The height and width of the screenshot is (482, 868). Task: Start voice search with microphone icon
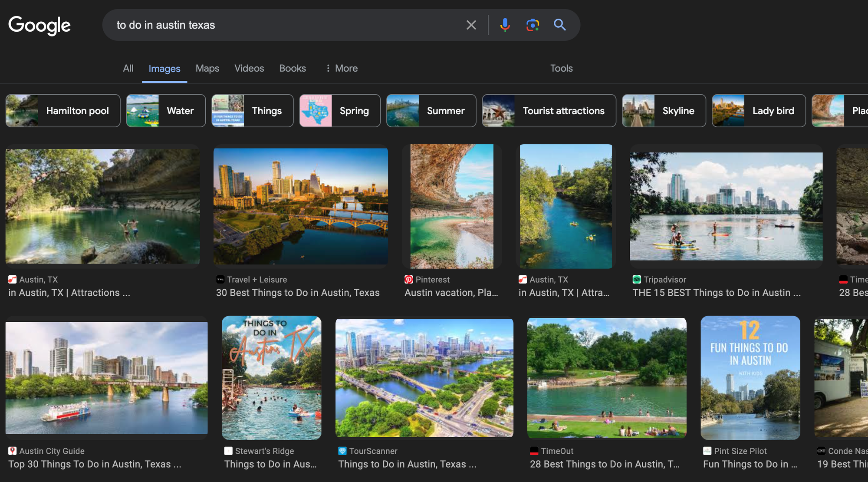(505, 25)
